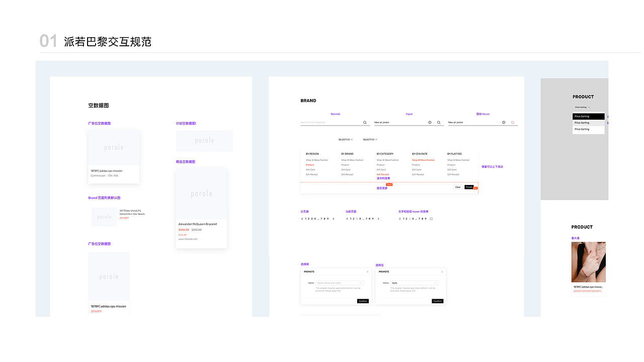Select 'Gift Card' under BY BRAND

(346, 169)
